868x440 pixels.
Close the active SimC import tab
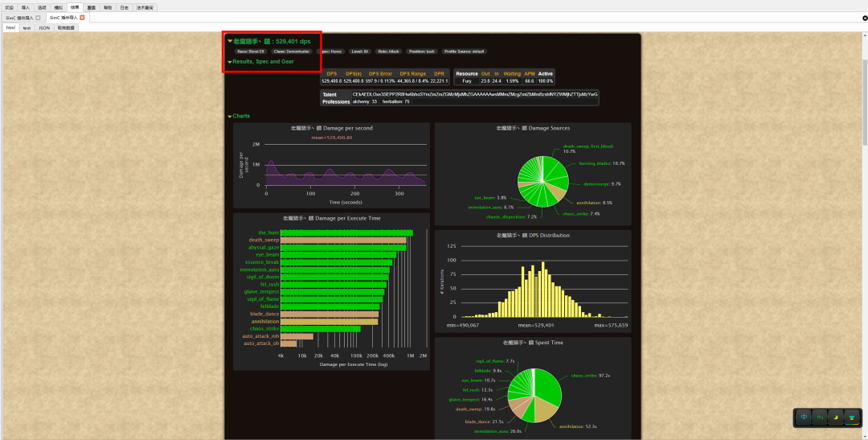tap(82, 17)
